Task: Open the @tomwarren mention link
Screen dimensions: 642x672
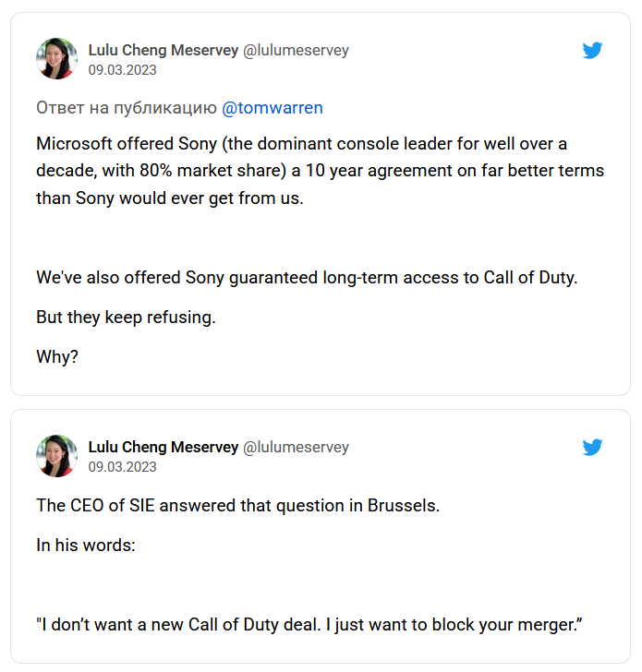Action: coord(273,108)
